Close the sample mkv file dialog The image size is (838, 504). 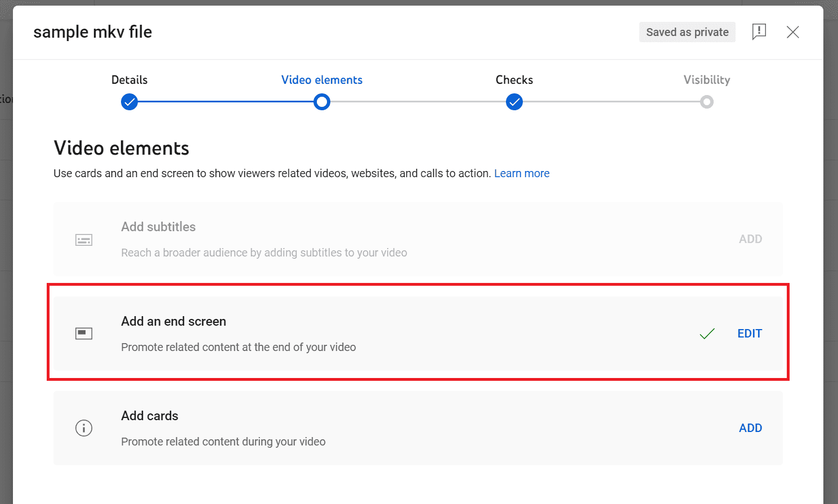(792, 32)
